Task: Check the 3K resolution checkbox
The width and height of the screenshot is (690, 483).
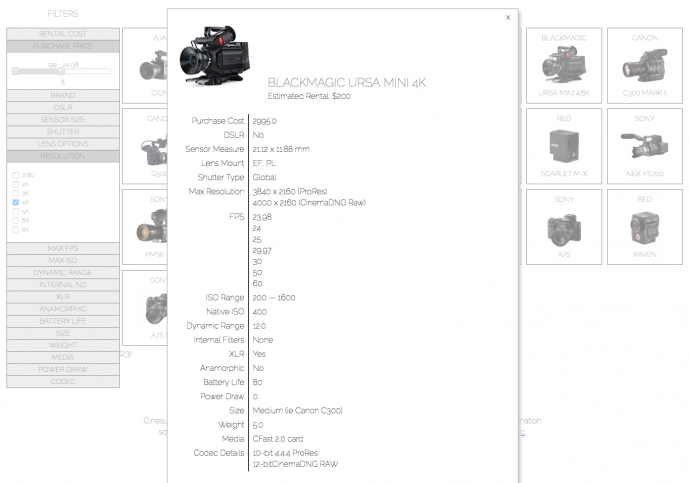Action: tap(16, 193)
